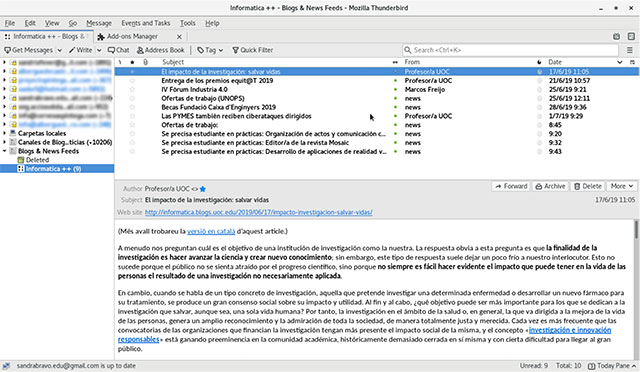Click the Add-ons Manager puzzle icon

point(101,37)
